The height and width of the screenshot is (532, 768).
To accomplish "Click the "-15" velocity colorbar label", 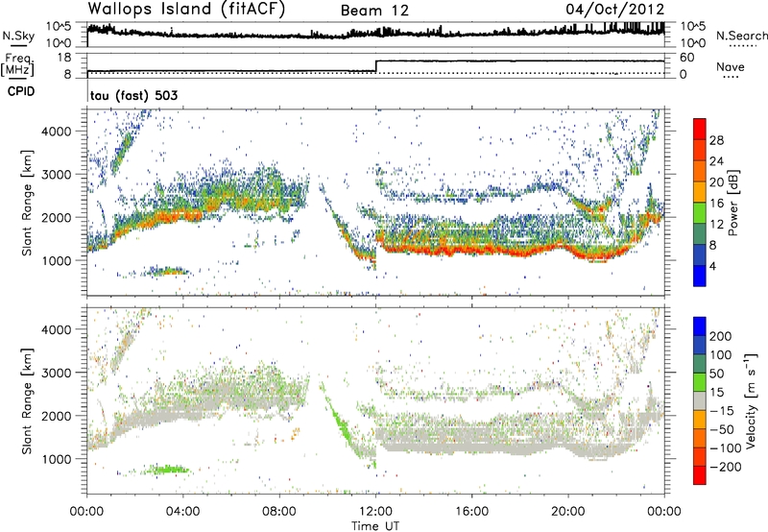I will (x=722, y=411).
